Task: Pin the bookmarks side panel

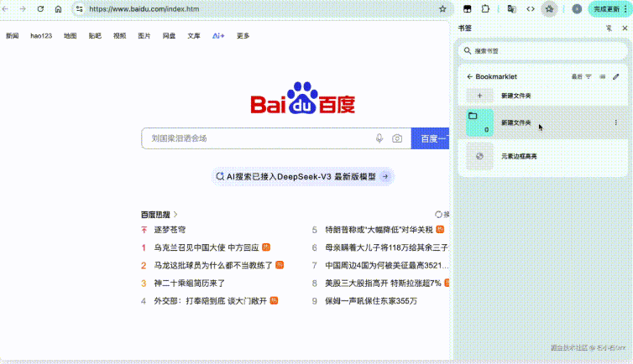Action: [609, 29]
